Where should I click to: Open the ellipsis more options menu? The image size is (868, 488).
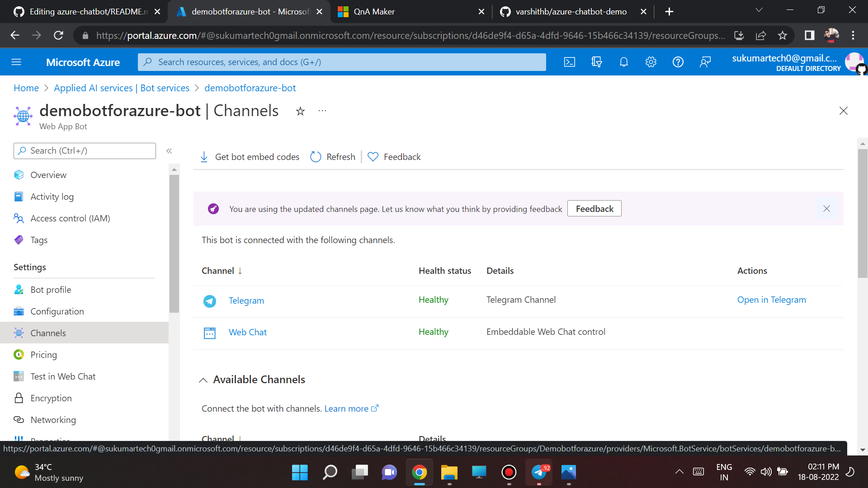point(322,111)
